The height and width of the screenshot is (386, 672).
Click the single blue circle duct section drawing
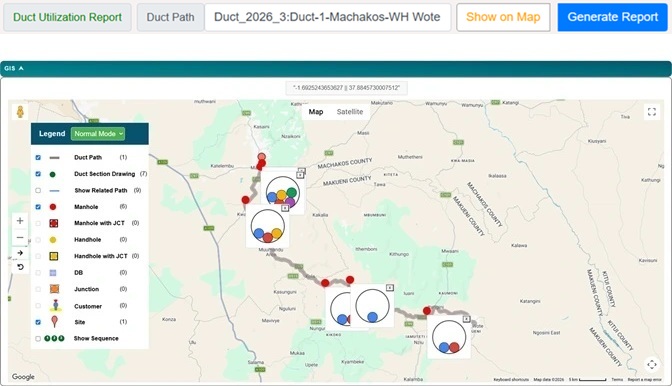[x=372, y=306]
